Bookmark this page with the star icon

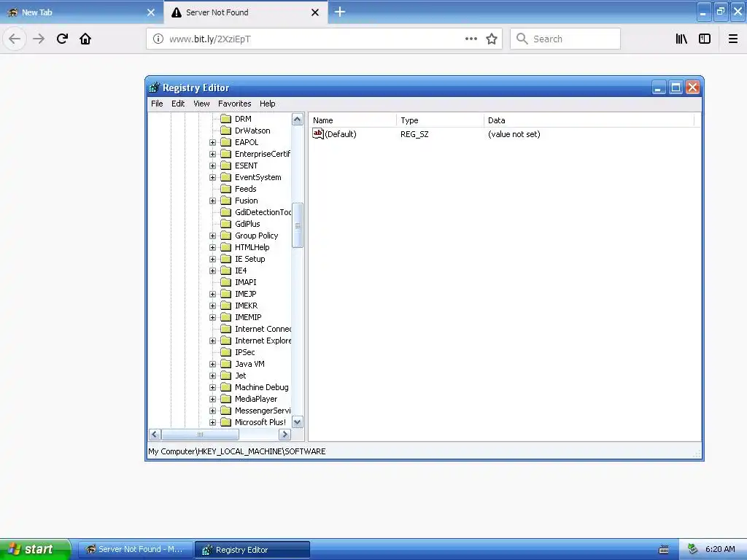[x=492, y=39]
